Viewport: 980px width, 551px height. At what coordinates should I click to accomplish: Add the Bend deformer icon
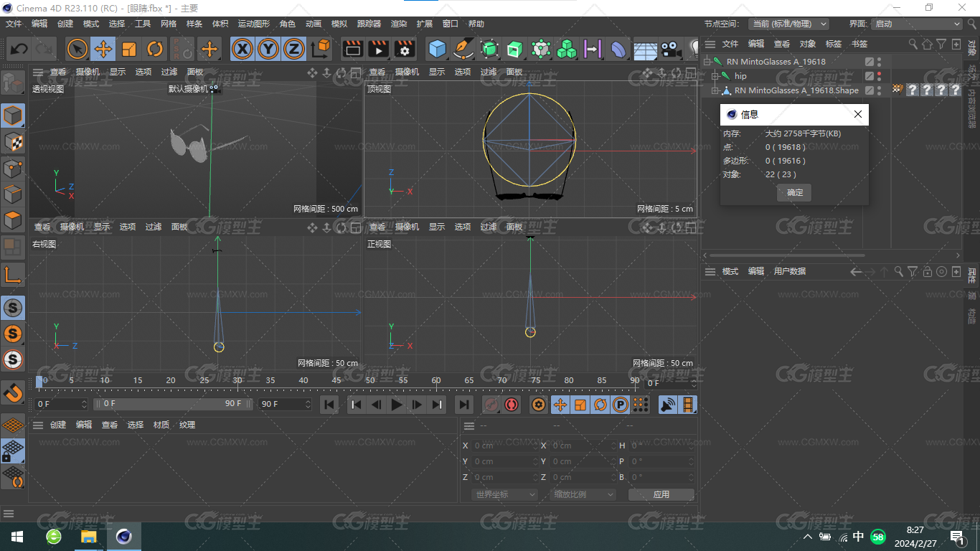(618, 49)
